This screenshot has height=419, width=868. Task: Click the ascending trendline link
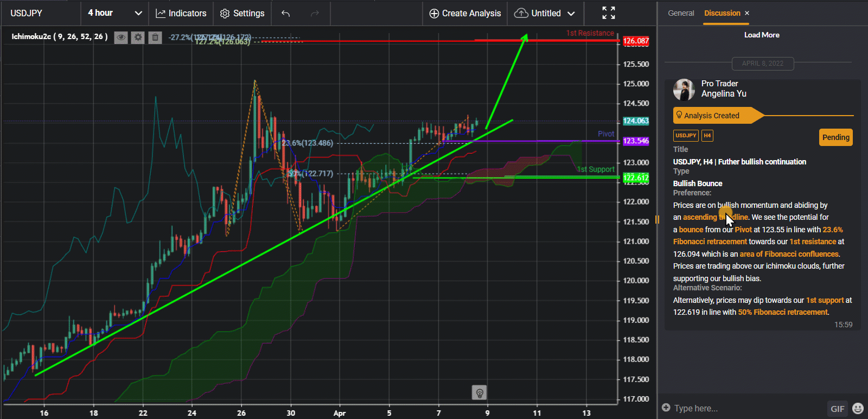tap(716, 217)
